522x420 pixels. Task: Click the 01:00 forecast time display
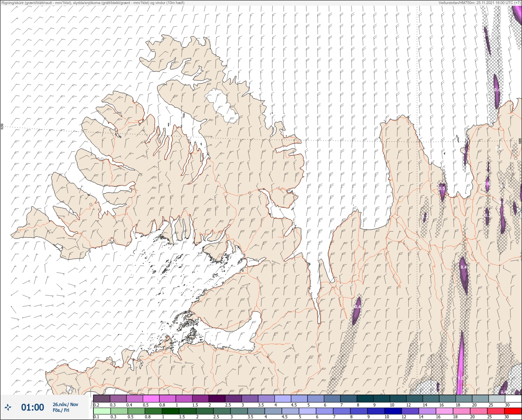33,407
